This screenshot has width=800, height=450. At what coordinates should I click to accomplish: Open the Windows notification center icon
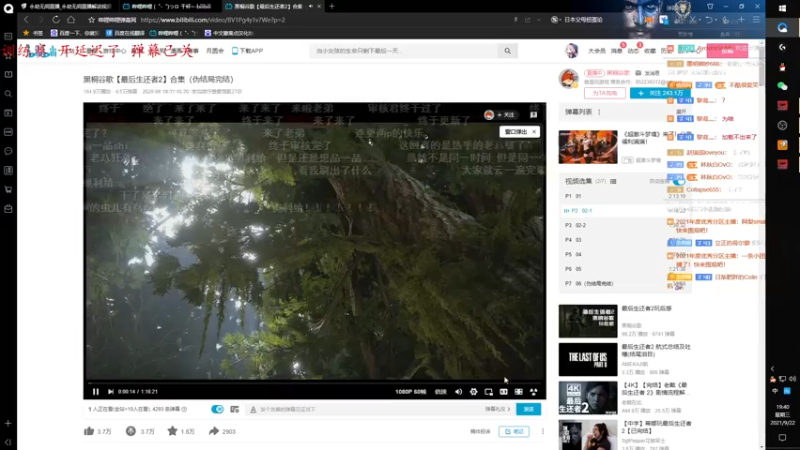tap(782, 437)
